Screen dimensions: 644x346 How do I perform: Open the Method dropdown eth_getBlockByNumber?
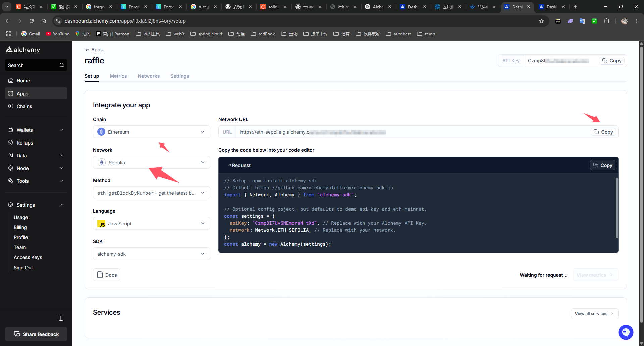152,193
